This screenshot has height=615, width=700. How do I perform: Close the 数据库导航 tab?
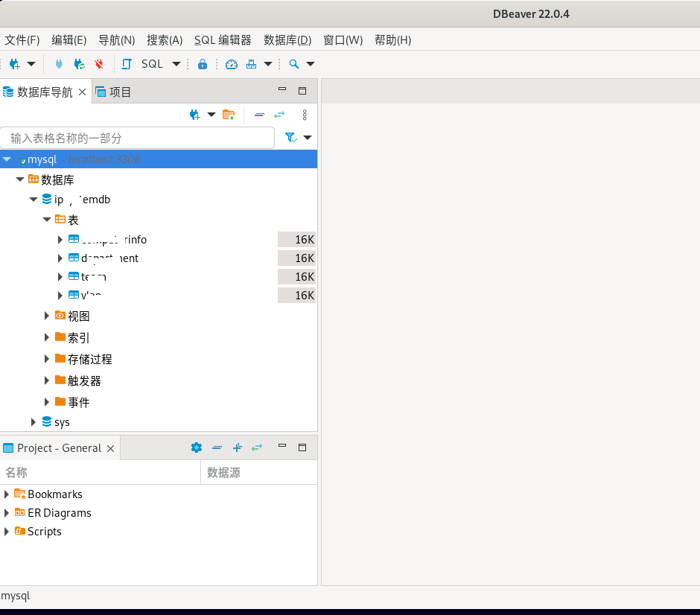pos(82,92)
